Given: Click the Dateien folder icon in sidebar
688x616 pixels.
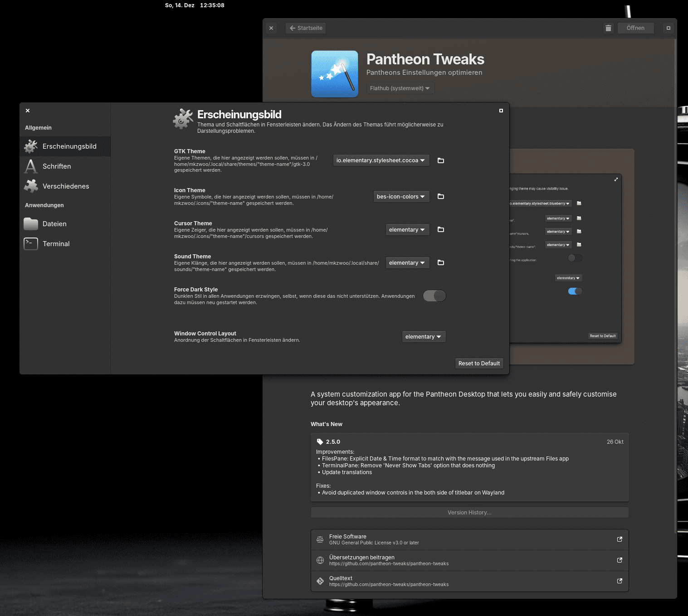Looking at the screenshot, I should pyautogui.click(x=31, y=224).
